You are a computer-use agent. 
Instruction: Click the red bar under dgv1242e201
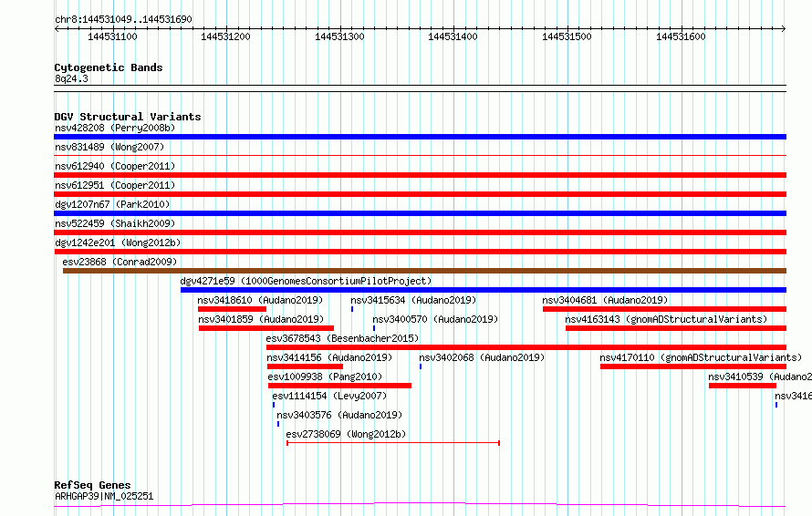[420, 252]
